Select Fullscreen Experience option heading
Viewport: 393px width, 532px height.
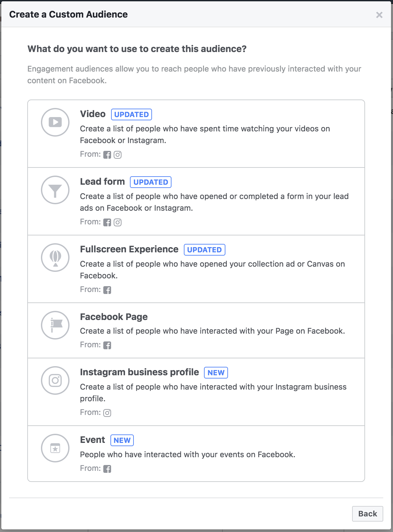click(x=129, y=249)
